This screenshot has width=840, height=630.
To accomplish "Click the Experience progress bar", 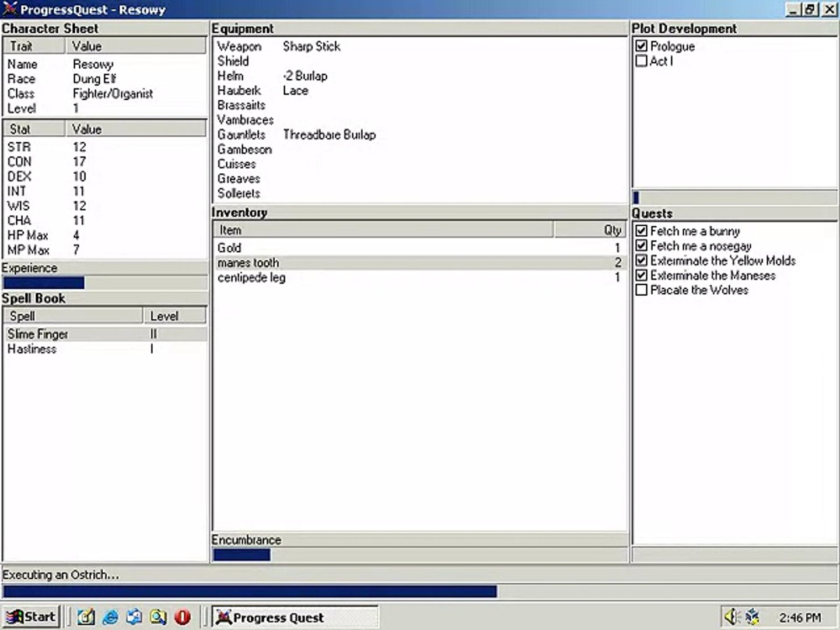I will (105, 283).
